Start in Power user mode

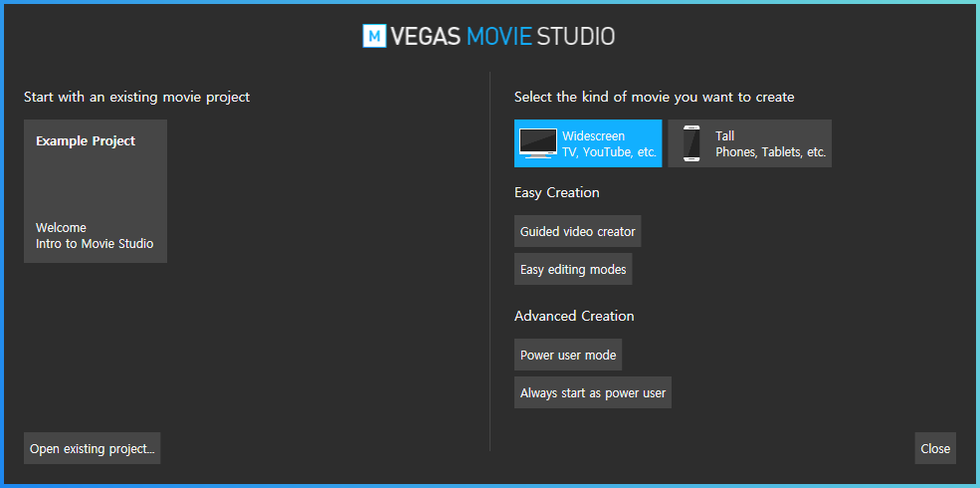568,355
